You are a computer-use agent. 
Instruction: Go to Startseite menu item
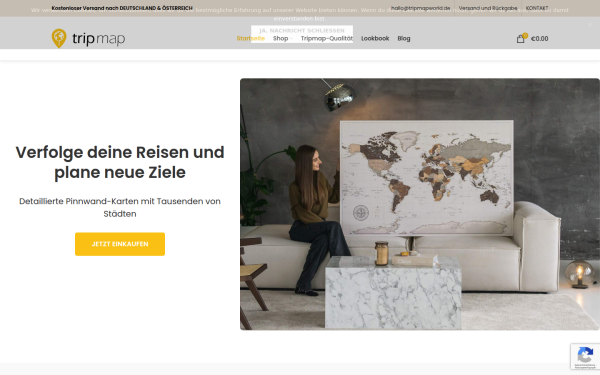point(251,38)
